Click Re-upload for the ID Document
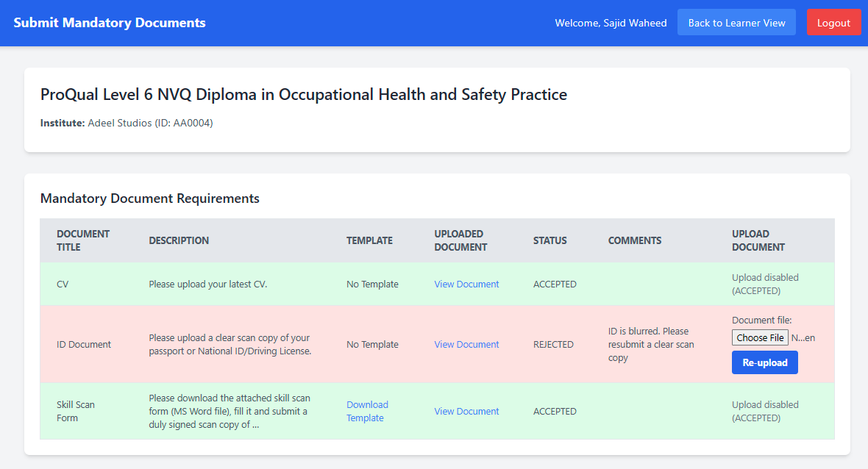The image size is (868, 469). (764, 362)
